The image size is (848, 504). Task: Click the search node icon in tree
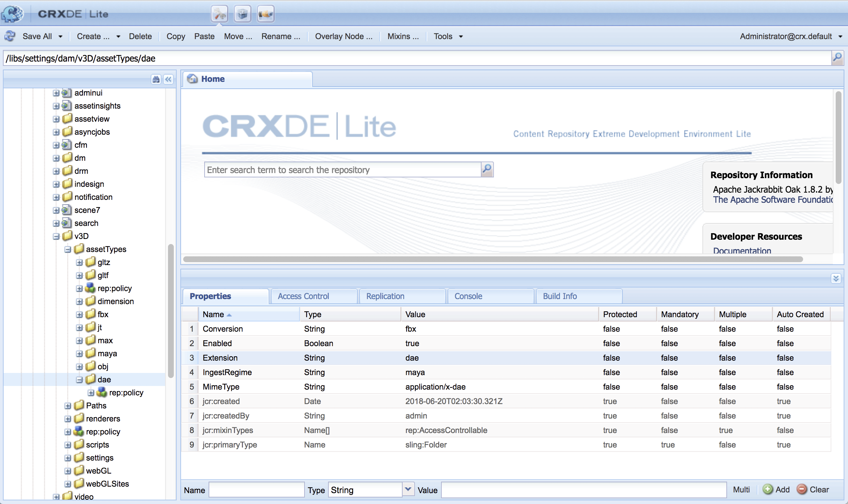[x=67, y=223]
